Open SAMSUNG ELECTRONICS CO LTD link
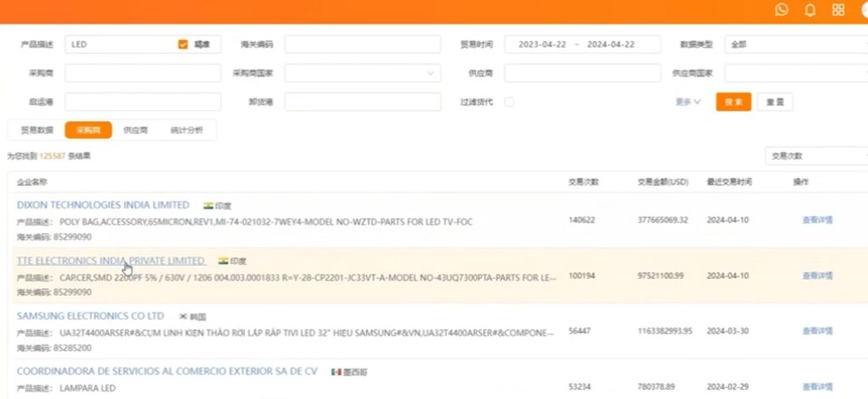This screenshot has height=399, width=868. (91, 315)
